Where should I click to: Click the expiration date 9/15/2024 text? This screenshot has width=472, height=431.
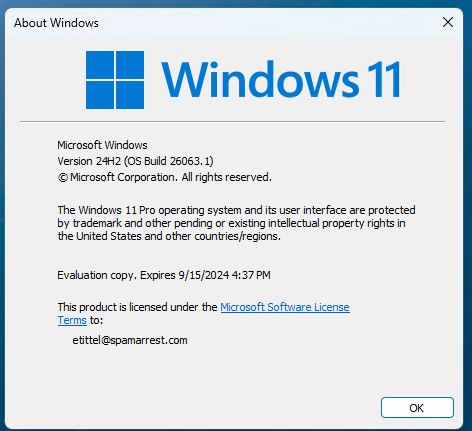(x=204, y=275)
